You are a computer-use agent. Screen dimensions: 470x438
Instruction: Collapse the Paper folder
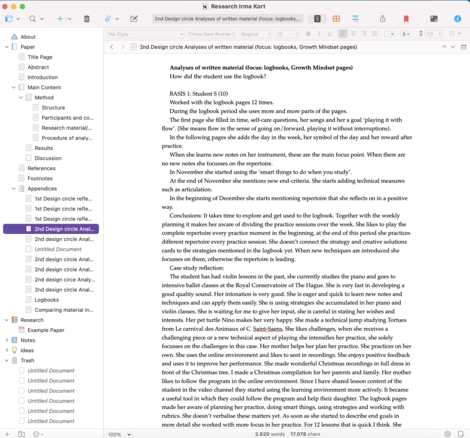pos(6,47)
